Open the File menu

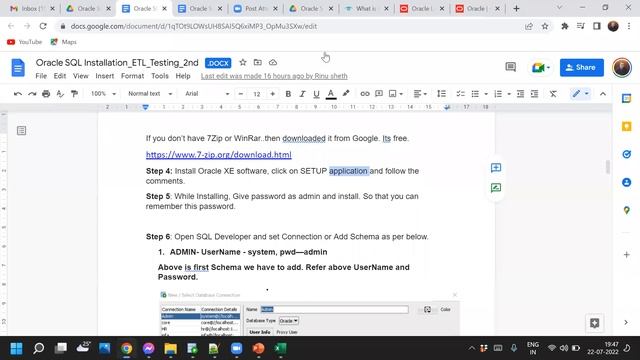(x=41, y=76)
